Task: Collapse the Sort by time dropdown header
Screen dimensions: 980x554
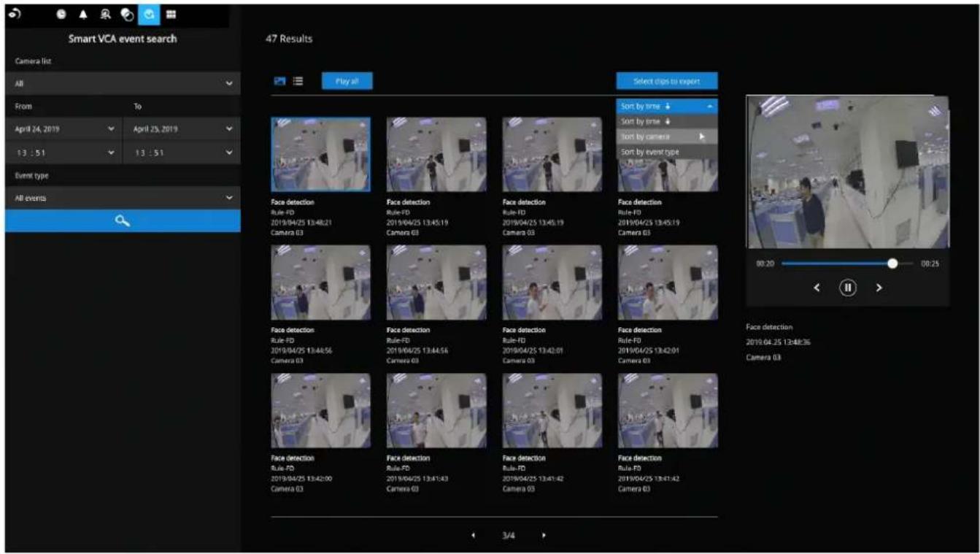Action: click(667, 106)
